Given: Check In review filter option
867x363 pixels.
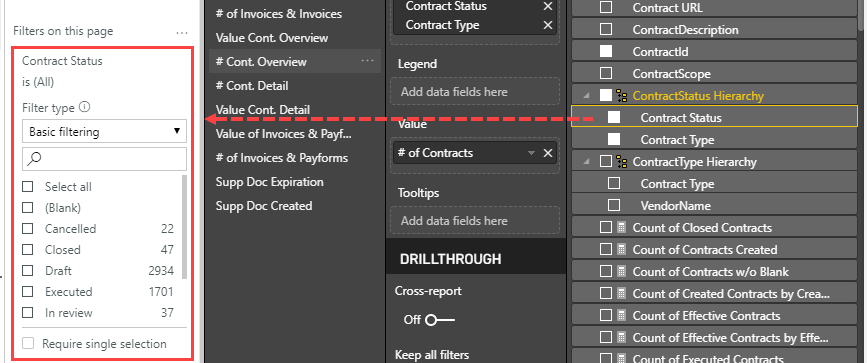Looking at the screenshot, I should coord(28,313).
